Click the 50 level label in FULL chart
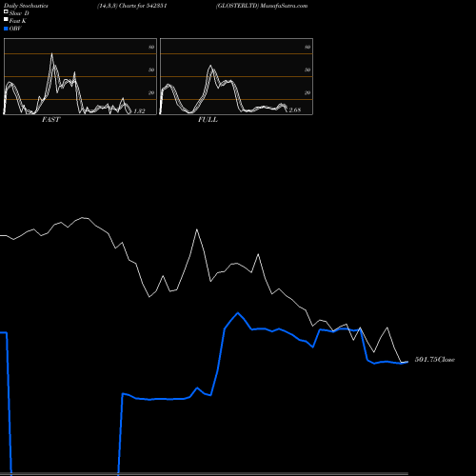The image size is (476, 476). pos(307,69)
